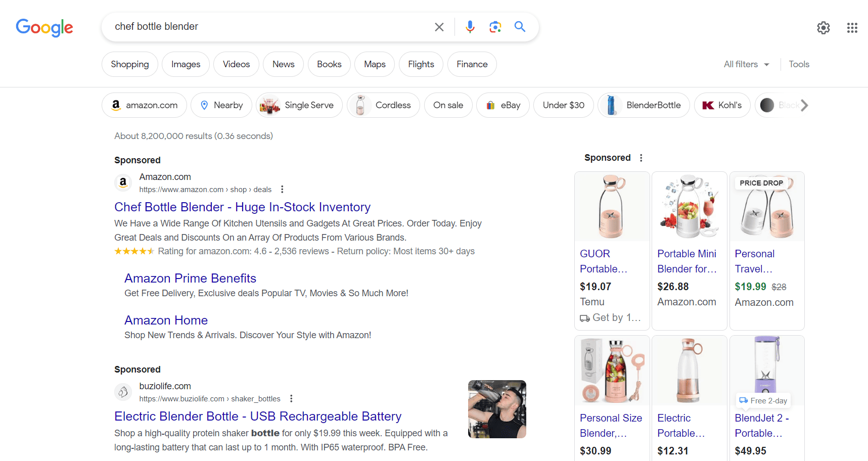Click the search magnifier icon
Viewport: 868px width, 461px height.
pos(520,27)
